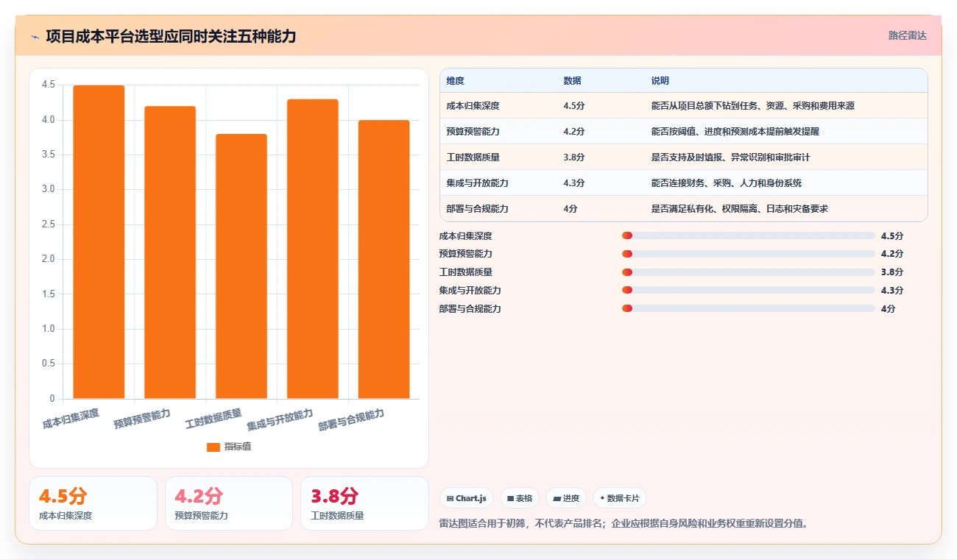
Task: Click the 部署与合规能力 progress bar
Action: point(749,309)
